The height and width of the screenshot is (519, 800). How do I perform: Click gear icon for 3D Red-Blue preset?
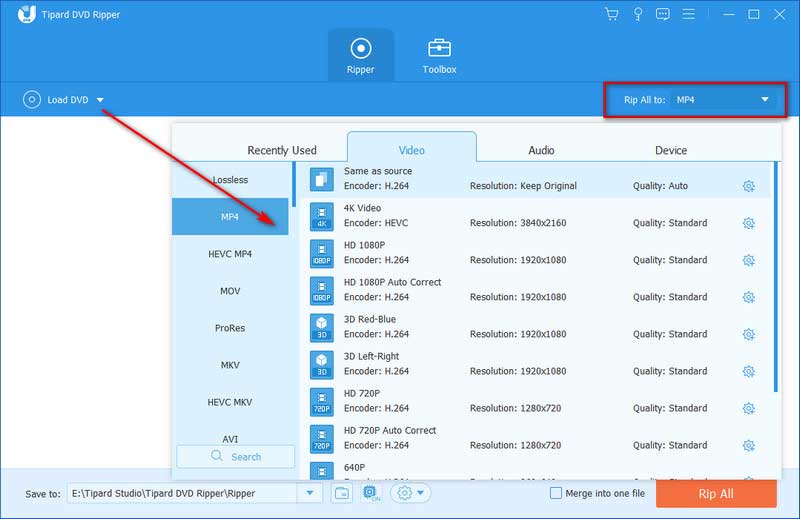pos(748,334)
